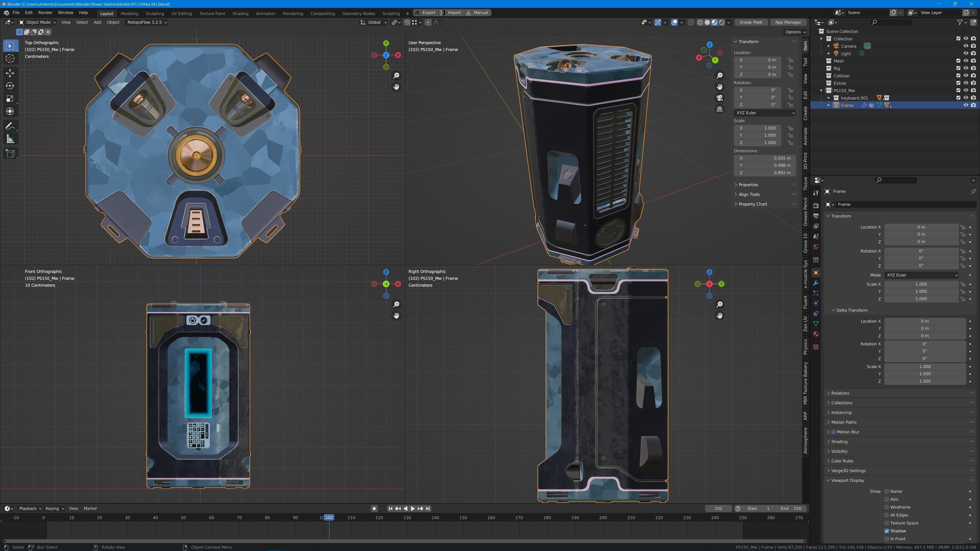The height and width of the screenshot is (551, 980).
Task: Click zoom icon in Top Orthographic view
Action: pos(396,76)
